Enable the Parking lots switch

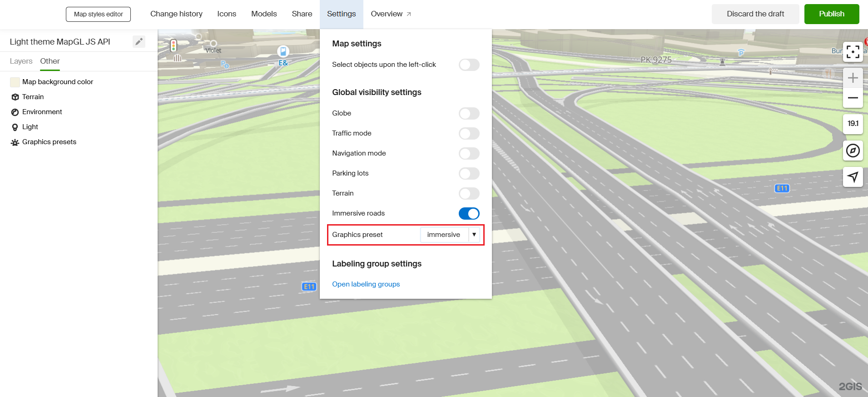(469, 173)
